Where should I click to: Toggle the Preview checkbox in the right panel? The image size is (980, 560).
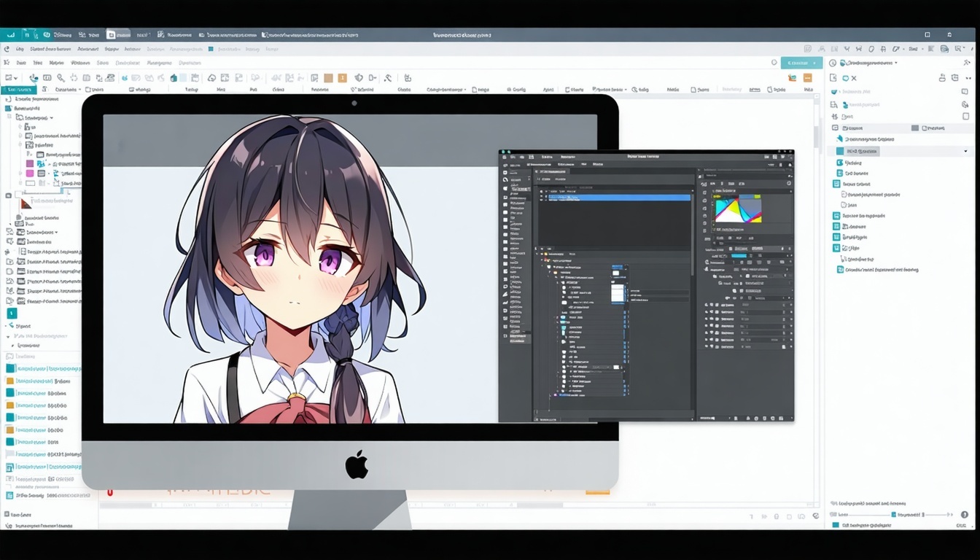(x=924, y=128)
